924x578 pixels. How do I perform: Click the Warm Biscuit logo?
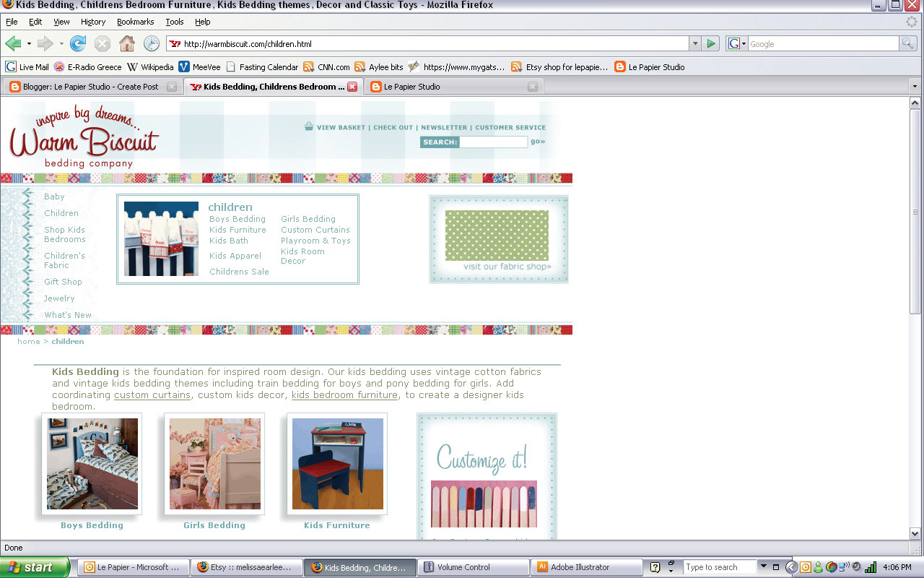(83, 138)
